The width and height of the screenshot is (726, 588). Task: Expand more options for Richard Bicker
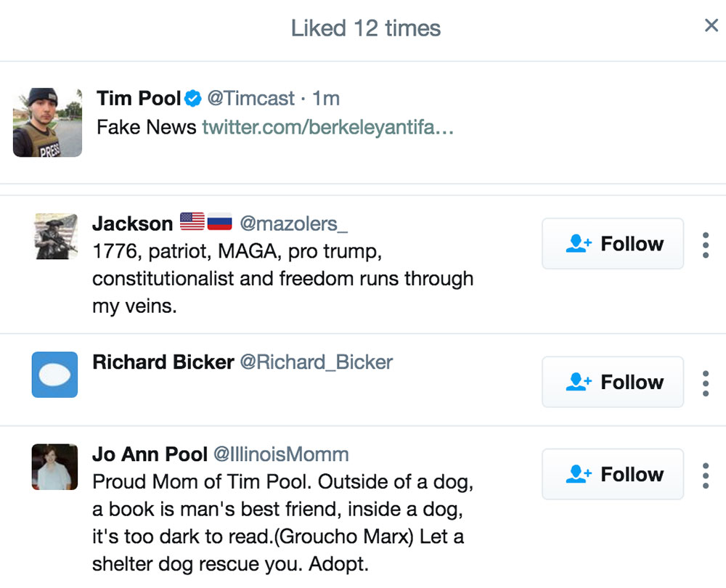pyautogui.click(x=705, y=383)
